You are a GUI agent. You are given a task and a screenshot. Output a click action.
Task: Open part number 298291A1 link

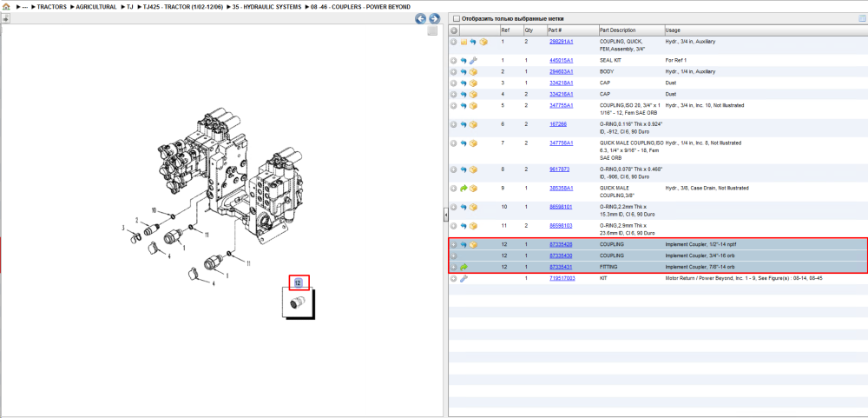pos(561,42)
